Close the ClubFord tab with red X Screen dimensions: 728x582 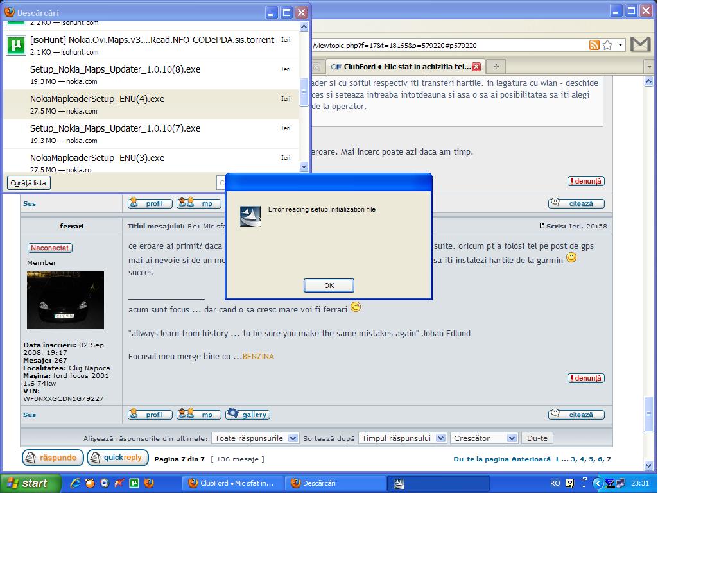point(476,67)
